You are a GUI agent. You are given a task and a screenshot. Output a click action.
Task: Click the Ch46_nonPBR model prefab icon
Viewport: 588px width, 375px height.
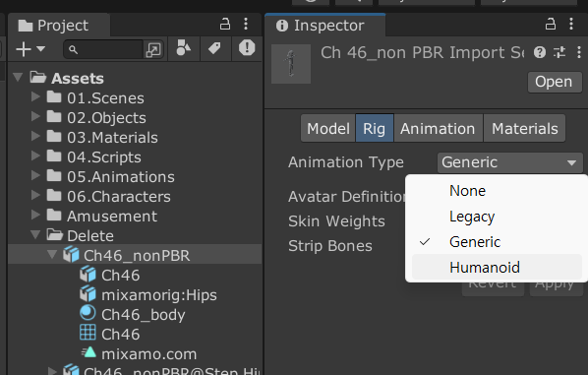(71, 255)
